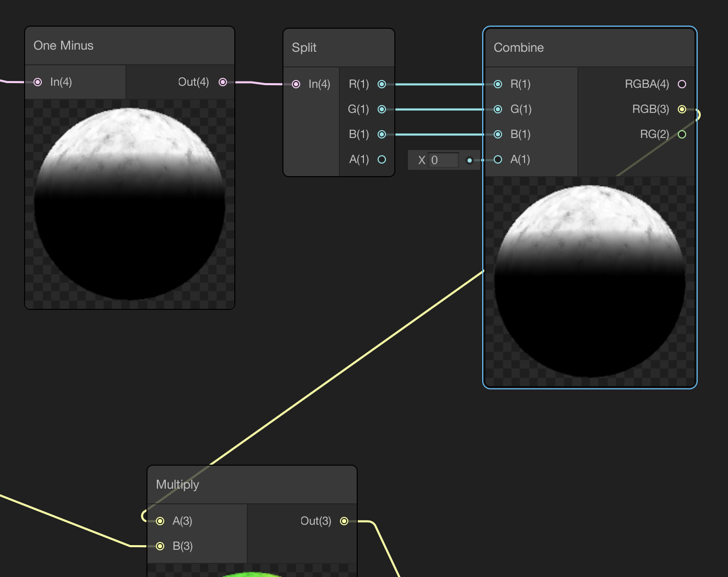Select the G(1) output port on the Split node

click(382, 109)
